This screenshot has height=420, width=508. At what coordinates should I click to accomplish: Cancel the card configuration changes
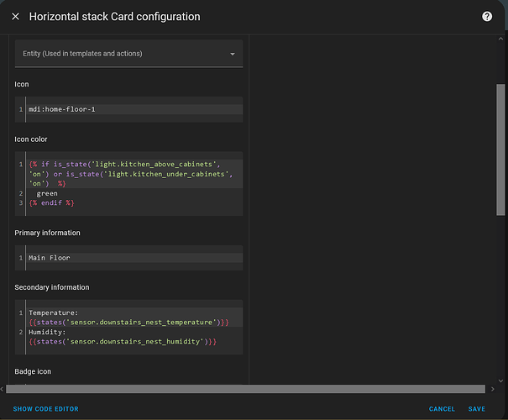tap(442, 409)
